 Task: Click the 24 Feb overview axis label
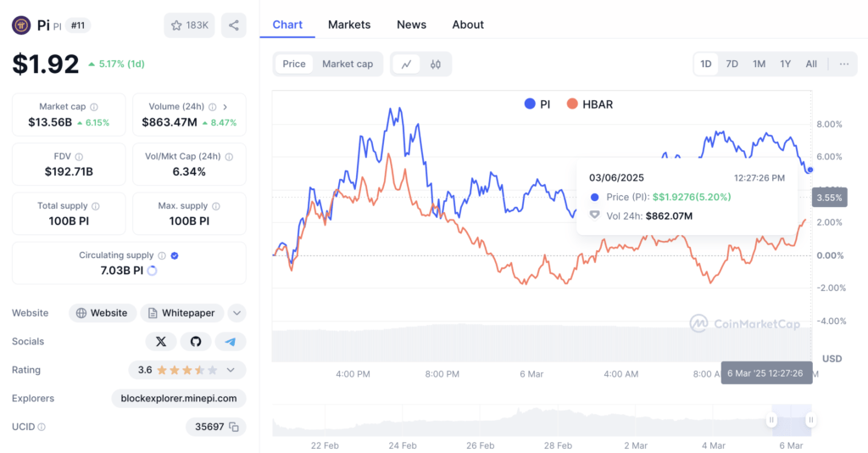pos(403,445)
